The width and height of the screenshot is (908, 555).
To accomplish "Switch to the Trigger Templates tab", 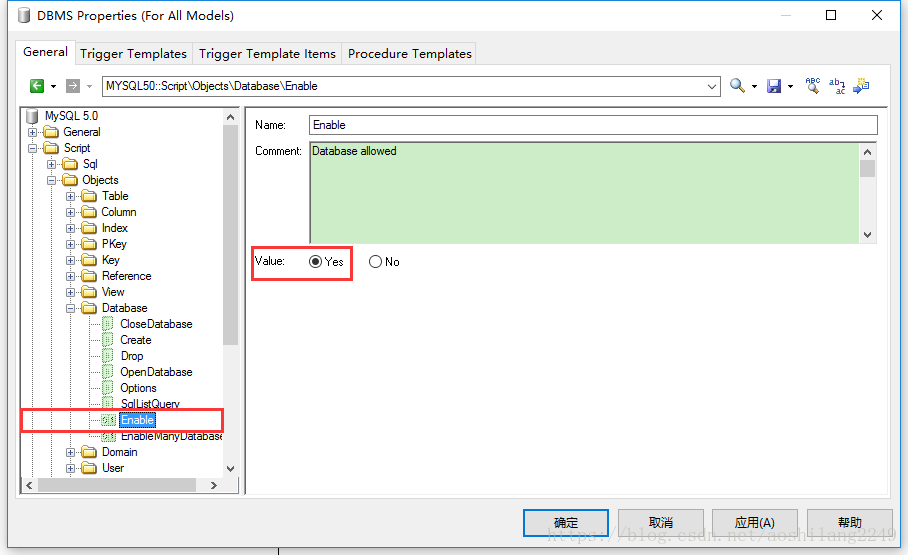I will (133, 54).
